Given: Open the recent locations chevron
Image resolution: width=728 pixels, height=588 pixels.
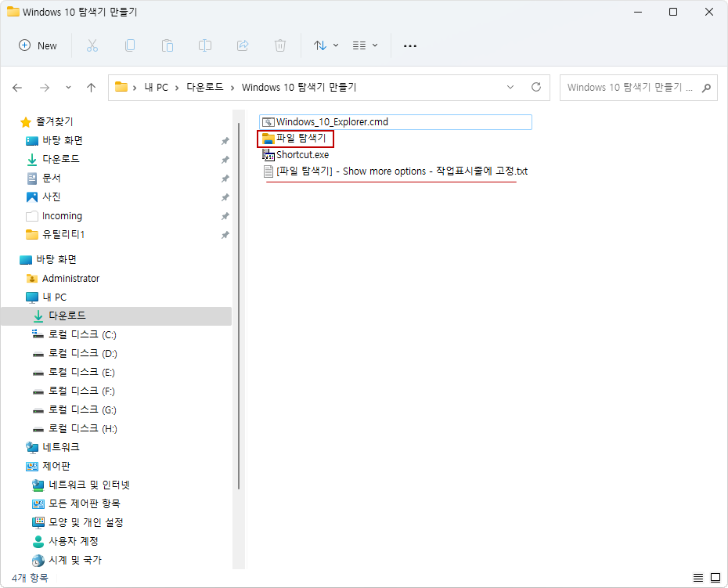Looking at the screenshot, I should (68, 88).
